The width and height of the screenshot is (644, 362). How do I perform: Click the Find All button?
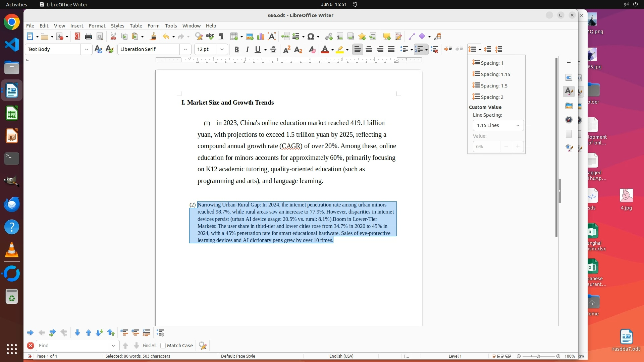pyautogui.click(x=149, y=346)
